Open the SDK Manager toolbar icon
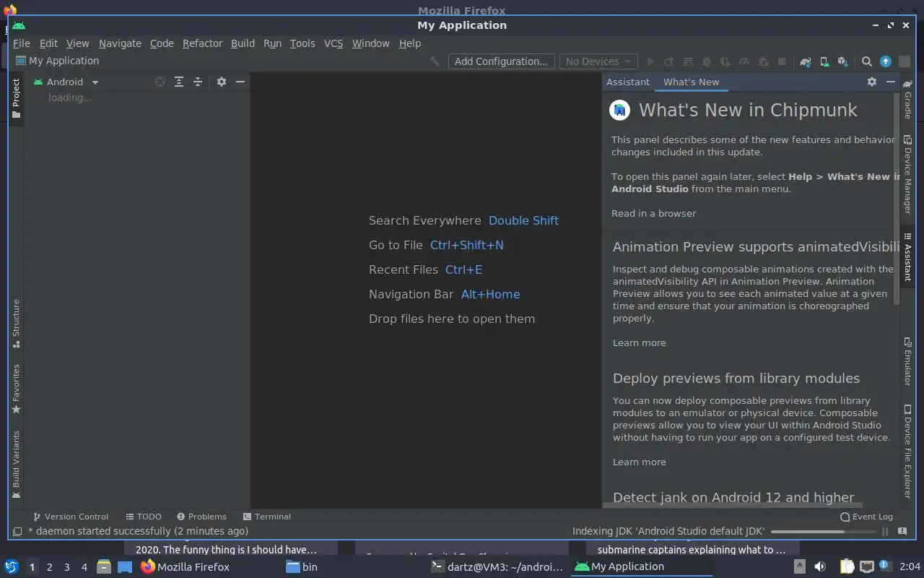 click(x=843, y=61)
